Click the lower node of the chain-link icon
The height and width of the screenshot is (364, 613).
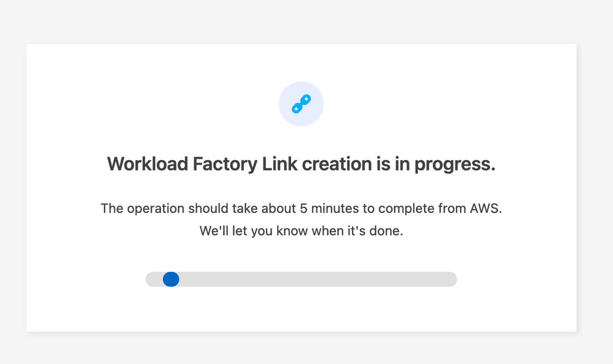tap(295, 110)
